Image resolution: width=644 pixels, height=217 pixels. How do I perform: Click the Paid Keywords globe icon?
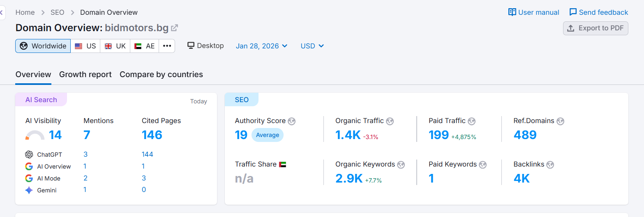(x=483, y=164)
